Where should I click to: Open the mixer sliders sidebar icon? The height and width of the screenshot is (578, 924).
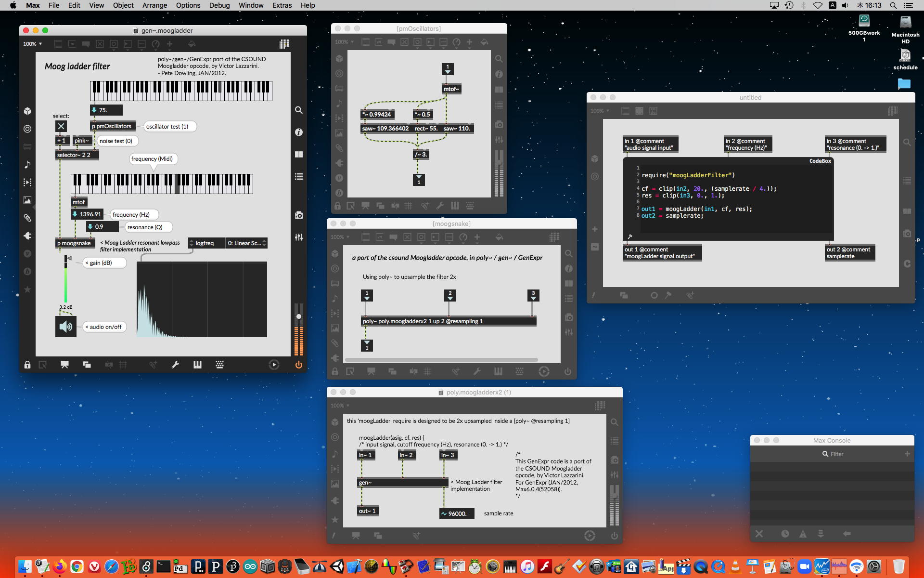click(x=299, y=237)
